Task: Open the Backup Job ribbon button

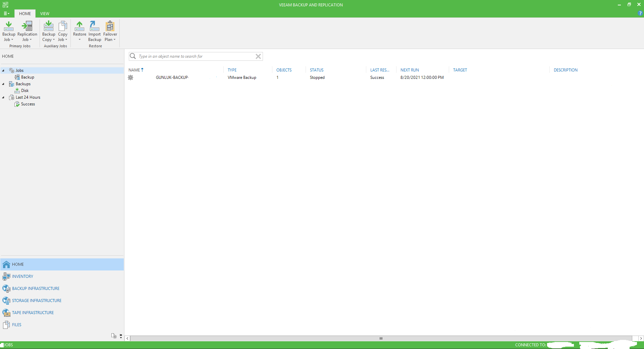Action: point(9,31)
